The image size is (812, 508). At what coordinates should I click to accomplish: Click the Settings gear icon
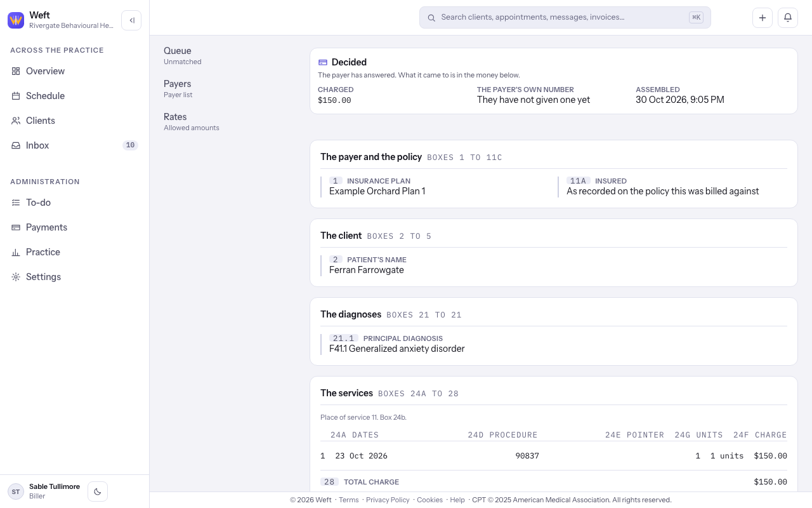pos(16,277)
